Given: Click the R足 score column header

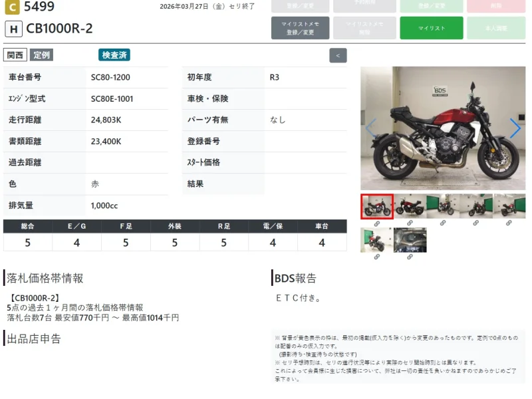Looking at the screenshot, I should [x=224, y=226].
